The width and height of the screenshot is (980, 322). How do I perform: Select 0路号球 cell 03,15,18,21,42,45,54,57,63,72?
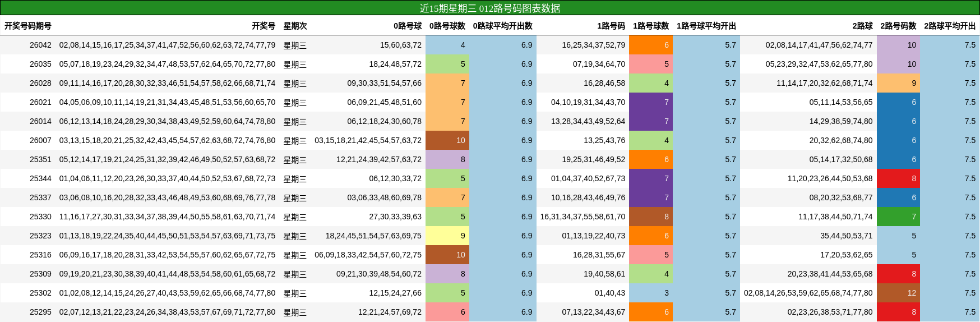tap(368, 140)
